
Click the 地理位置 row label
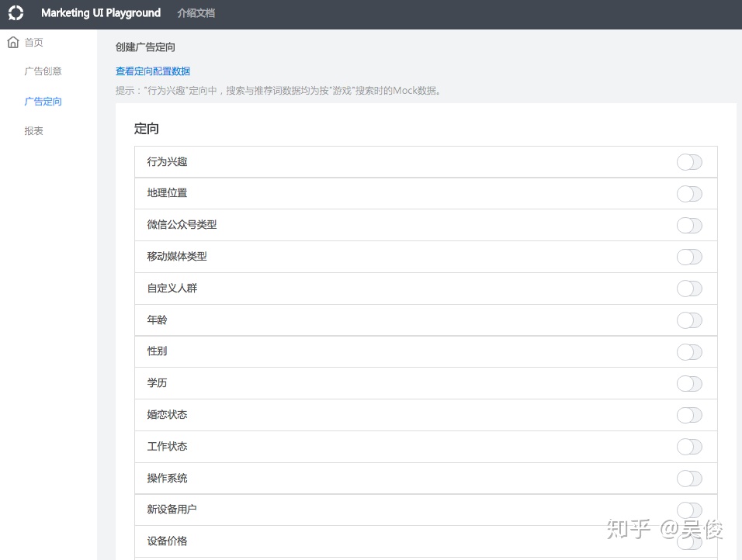167,193
